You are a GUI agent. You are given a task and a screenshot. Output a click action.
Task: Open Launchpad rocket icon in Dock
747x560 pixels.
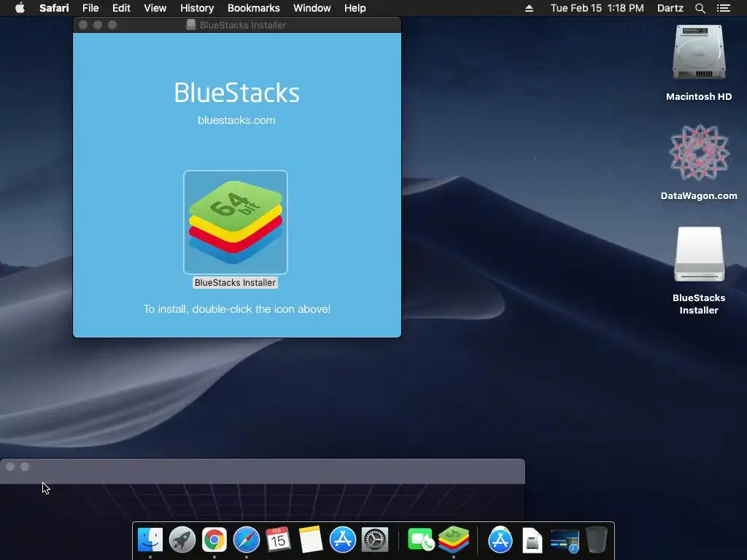182,540
